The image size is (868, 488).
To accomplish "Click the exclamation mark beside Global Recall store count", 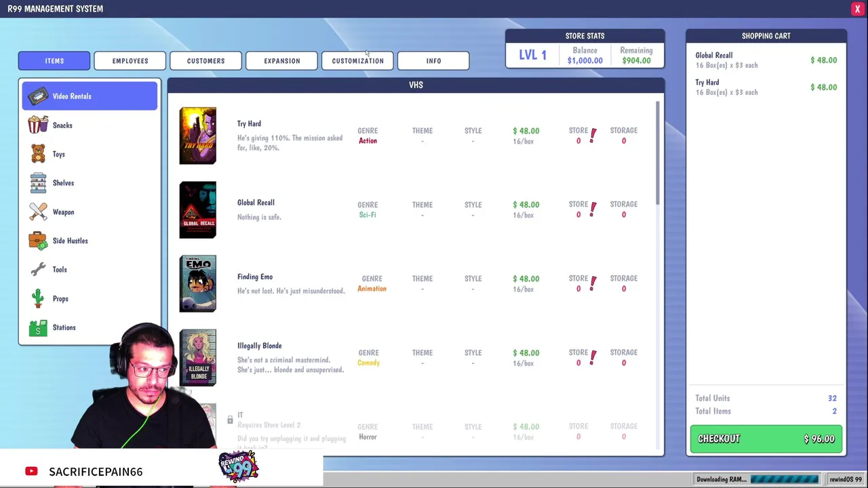I will point(593,209).
